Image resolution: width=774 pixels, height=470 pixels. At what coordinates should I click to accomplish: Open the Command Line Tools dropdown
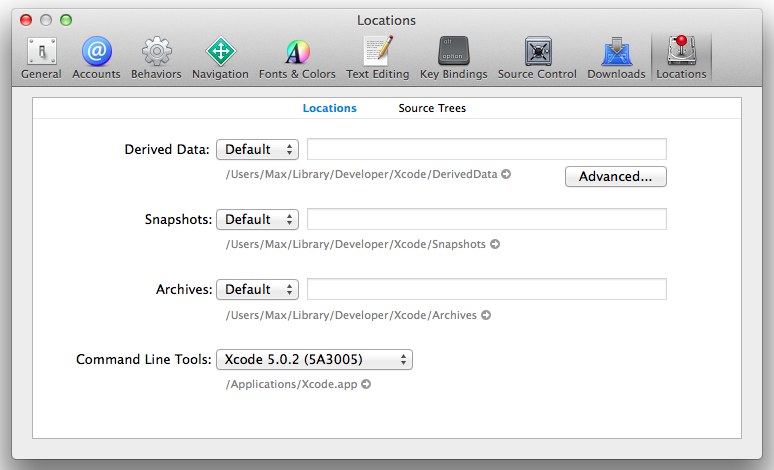(x=314, y=359)
